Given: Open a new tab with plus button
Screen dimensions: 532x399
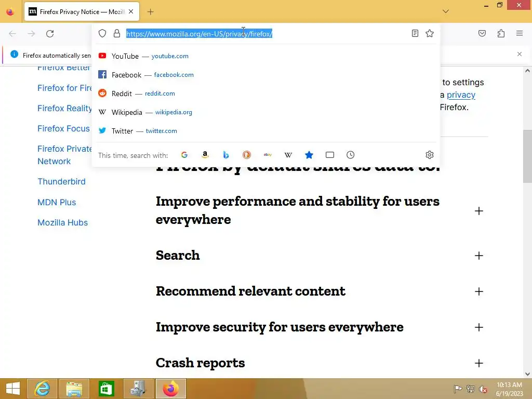Looking at the screenshot, I should (150, 12).
